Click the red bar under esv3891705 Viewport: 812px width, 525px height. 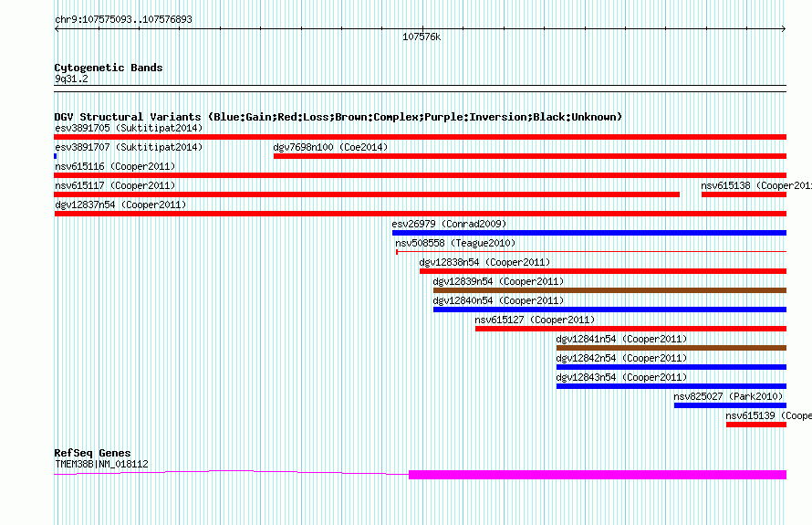420,137
